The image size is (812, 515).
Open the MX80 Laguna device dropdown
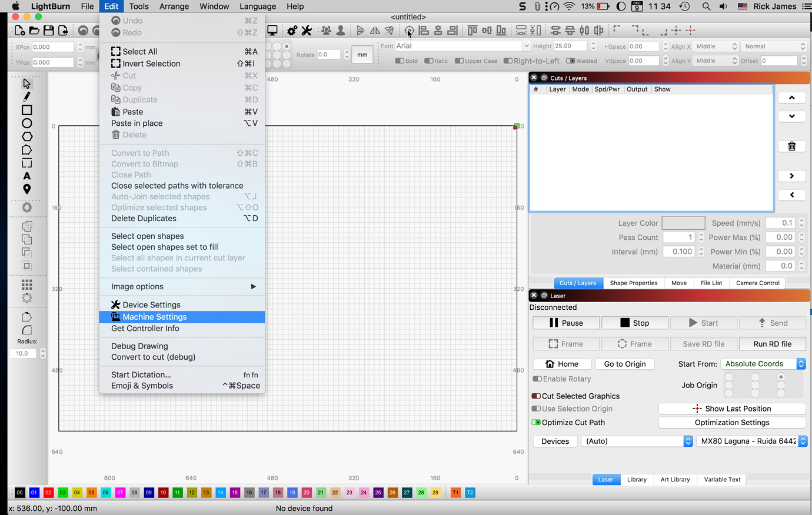(751, 442)
